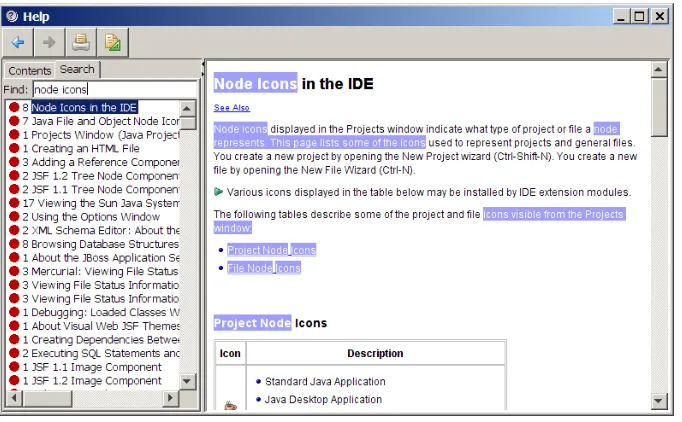This screenshot has height=422, width=682.
Task: Click results list scroll up arrow
Action: pyautogui.click(x=187, y=108)
